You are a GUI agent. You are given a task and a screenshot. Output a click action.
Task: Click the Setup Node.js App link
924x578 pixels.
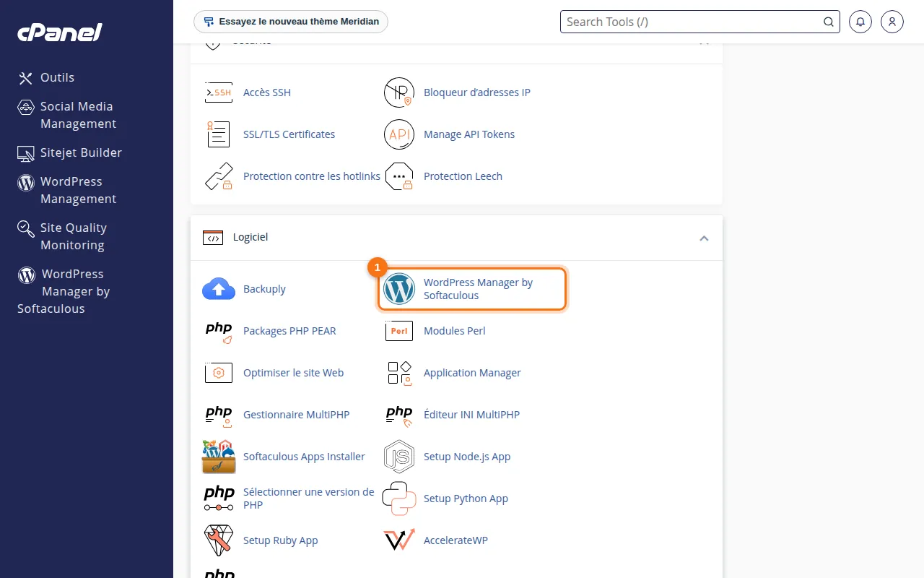pos(467,457)
